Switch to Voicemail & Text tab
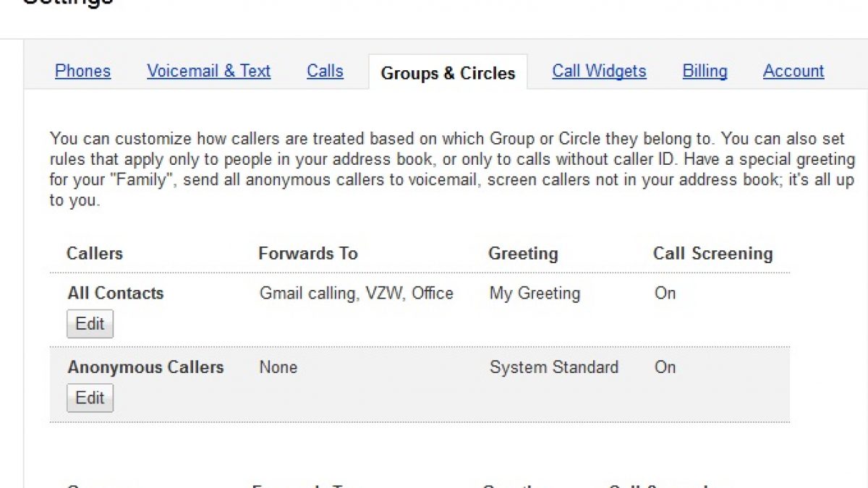868x488 pixels. coord(208,71)
